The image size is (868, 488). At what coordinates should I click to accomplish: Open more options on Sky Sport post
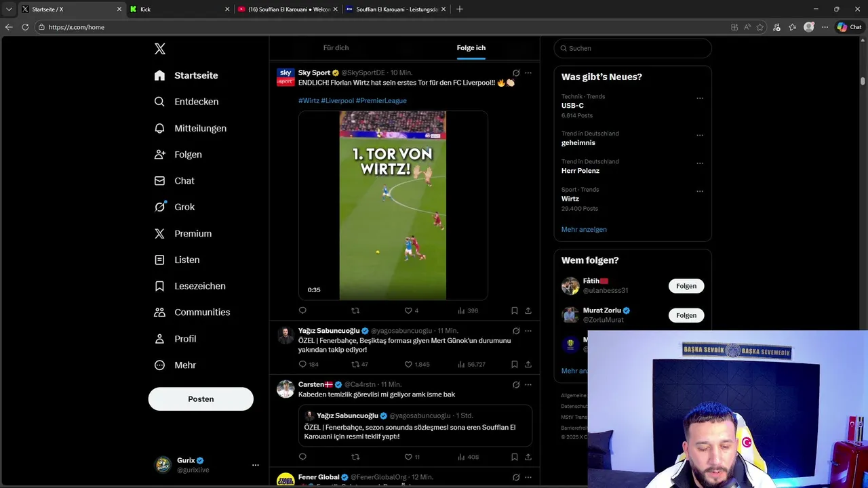pyautogui.click(x=528, y=73)
